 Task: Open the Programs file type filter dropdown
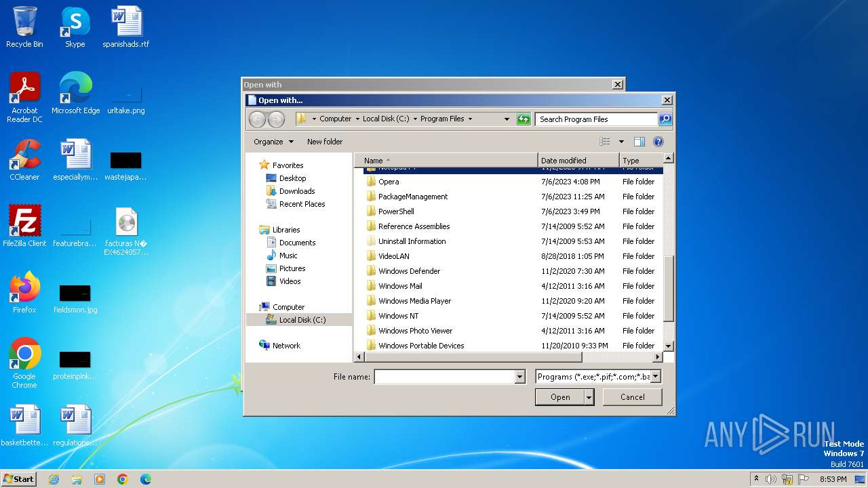click(x=655, y=377)
